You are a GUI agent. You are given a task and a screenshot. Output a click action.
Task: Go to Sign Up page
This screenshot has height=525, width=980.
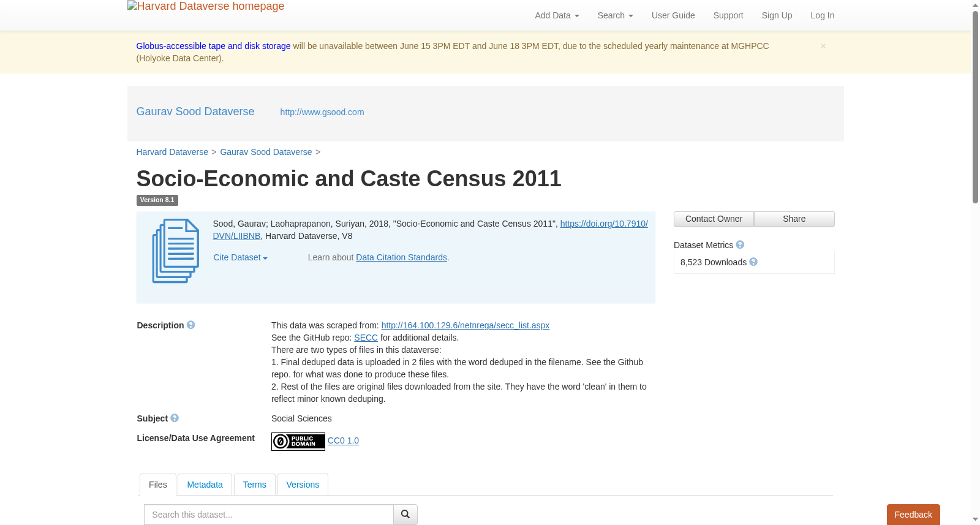777,15
